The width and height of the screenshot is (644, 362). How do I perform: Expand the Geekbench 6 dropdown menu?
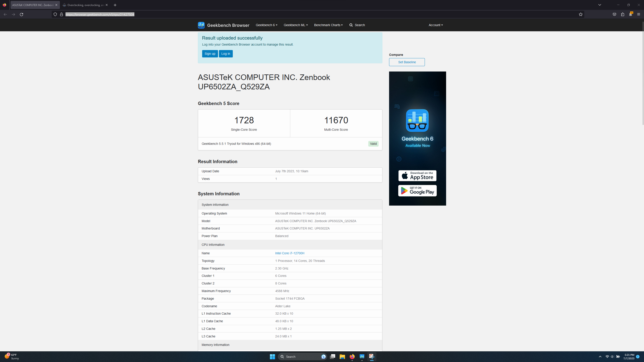(267, 25)
